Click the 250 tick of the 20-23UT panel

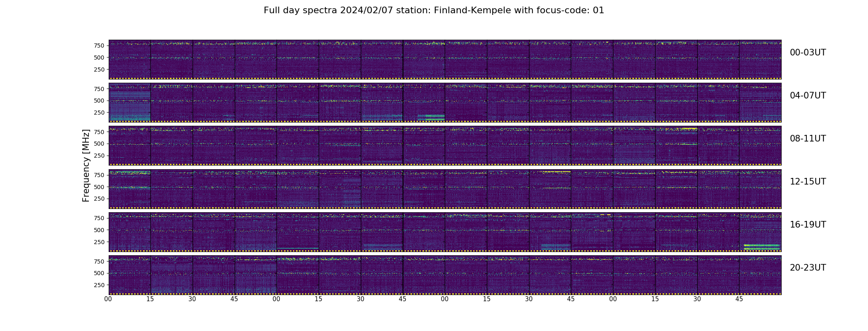tap(99, 285)
